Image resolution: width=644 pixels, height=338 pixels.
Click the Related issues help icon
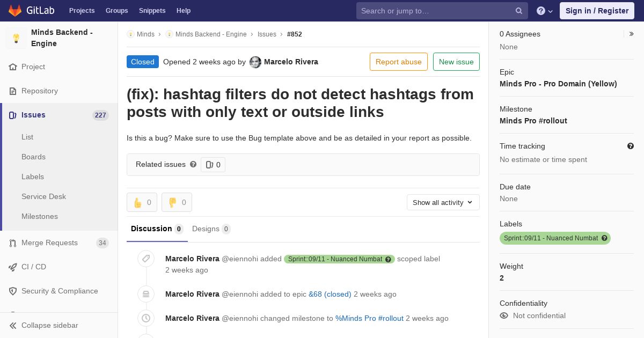[x=193, y=164]
